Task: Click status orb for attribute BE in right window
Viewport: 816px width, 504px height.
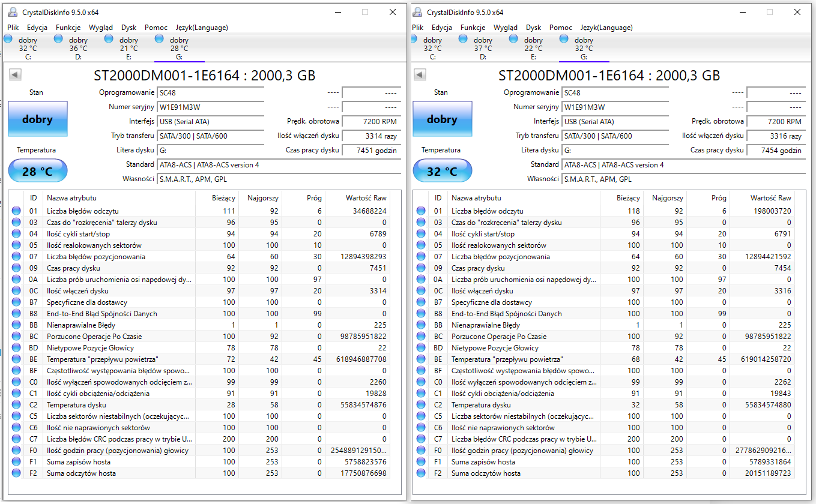Action: 420,359
